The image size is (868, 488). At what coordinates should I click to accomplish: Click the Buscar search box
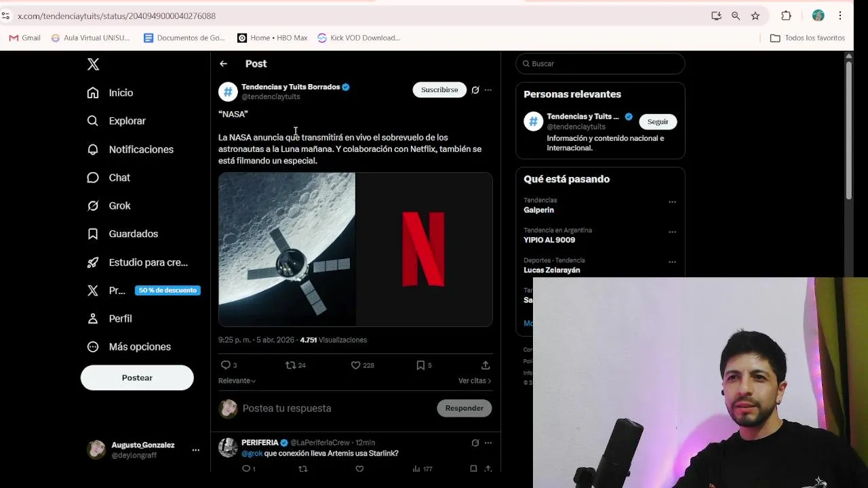click(600, 64)
